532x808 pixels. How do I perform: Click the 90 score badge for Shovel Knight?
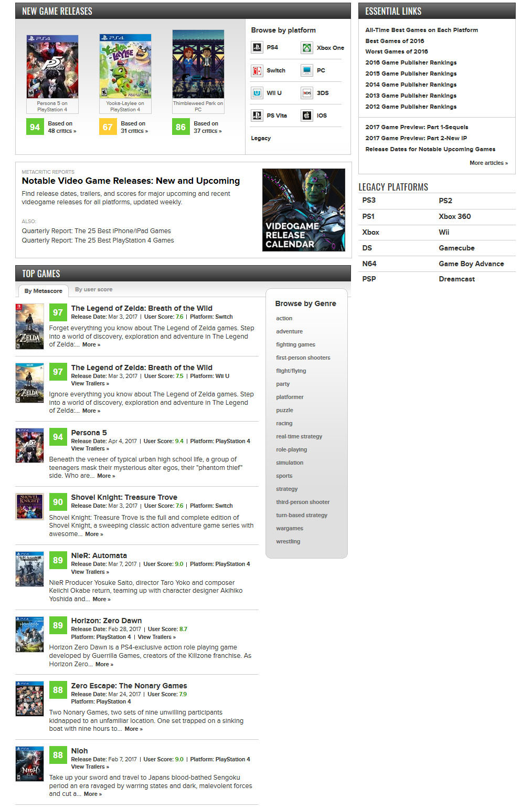(58, 502)
